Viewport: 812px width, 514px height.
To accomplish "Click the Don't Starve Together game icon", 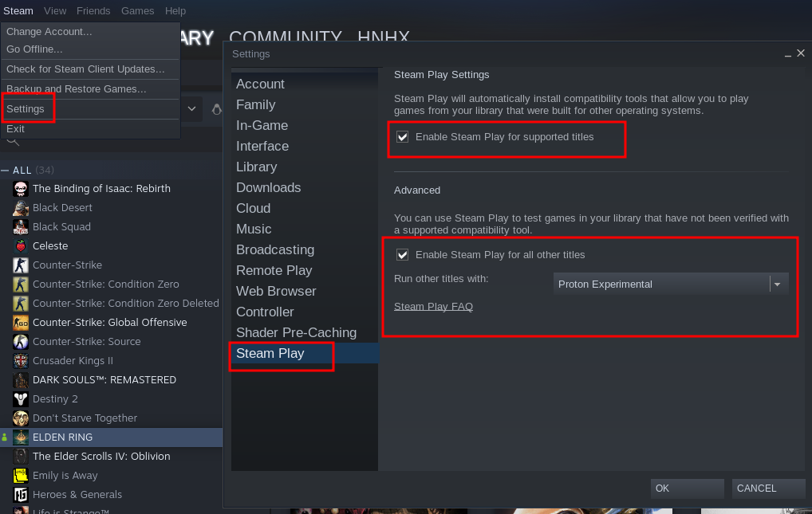I will (21, 418).
